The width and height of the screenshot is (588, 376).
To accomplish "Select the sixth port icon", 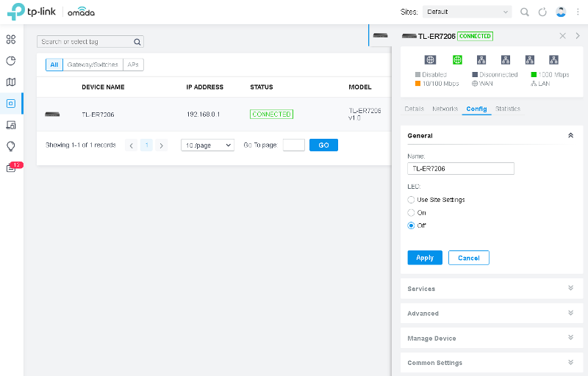I will [x=553, y=59].
